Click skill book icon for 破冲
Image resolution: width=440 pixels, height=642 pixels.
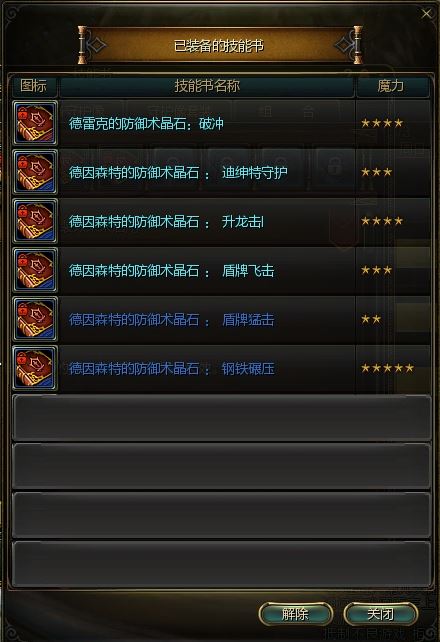[x=35, y=123]
